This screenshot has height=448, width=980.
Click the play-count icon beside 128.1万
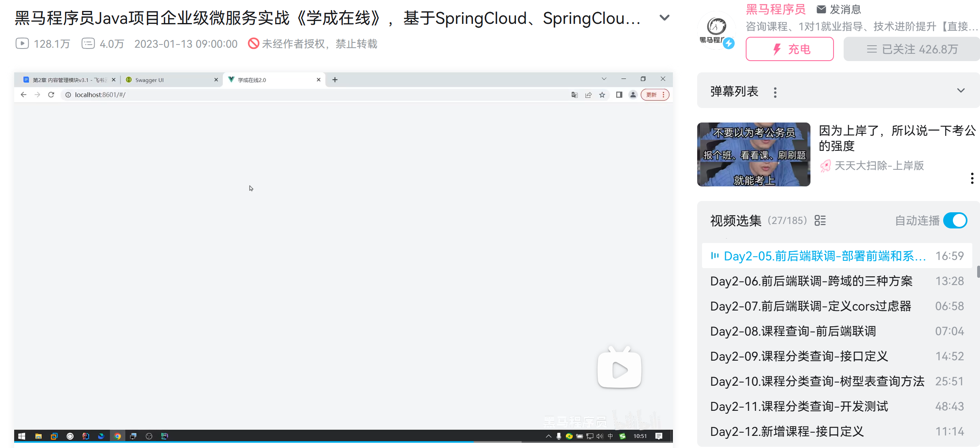[x=22, y=43]
